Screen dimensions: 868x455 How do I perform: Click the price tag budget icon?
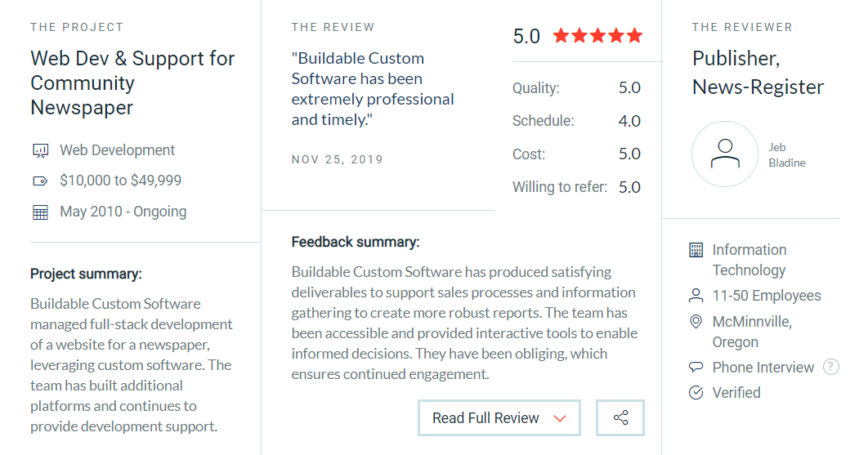[x=40, y=181]
